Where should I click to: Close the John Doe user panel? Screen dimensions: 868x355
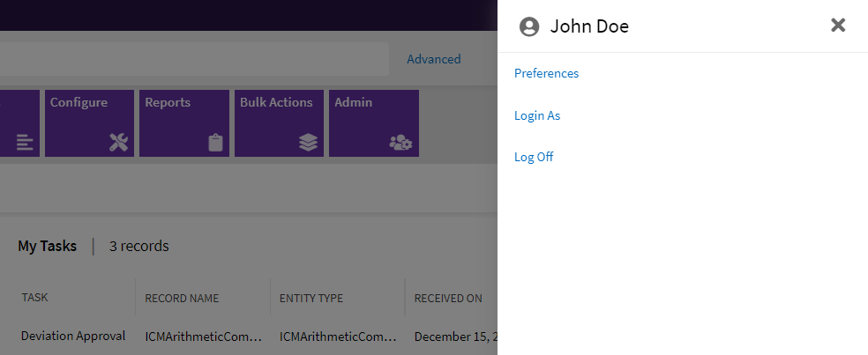click(838, 26)
